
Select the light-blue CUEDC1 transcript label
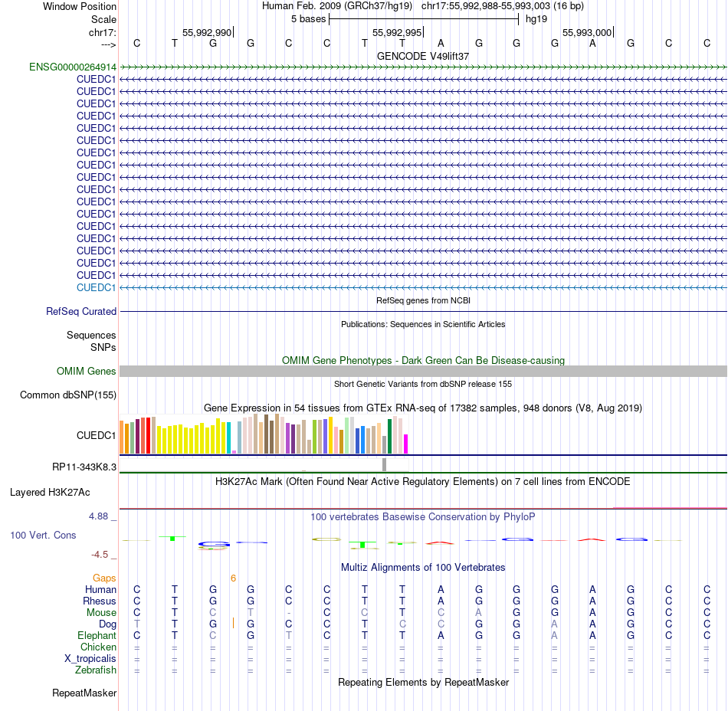[x=96, y=288]
